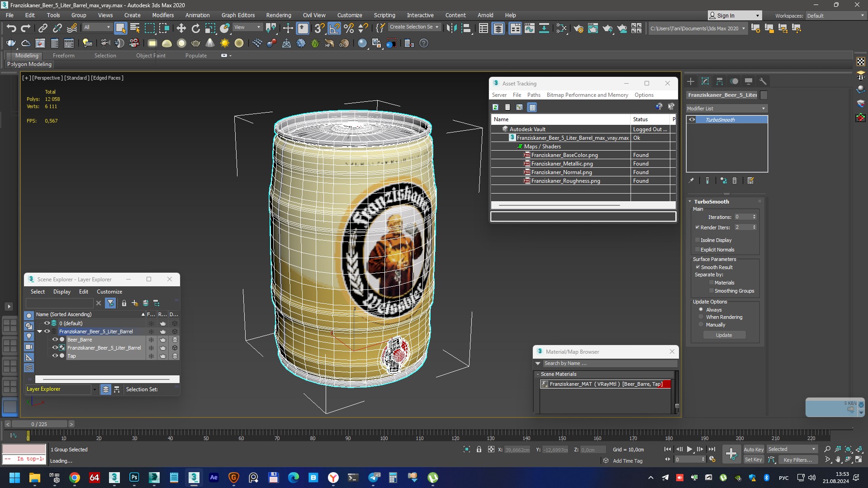The width and height of the screenshot is (868, 488).
Task: Open Customize menu in Scene Explorer
Action: (x=109, y=292)
